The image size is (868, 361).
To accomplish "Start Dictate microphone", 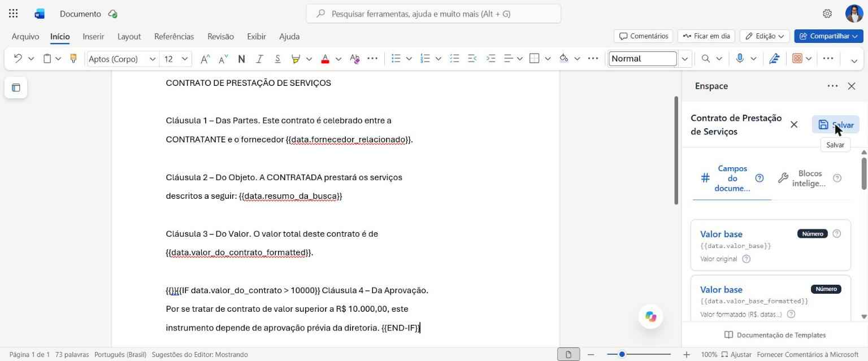I will pos(740,58).
